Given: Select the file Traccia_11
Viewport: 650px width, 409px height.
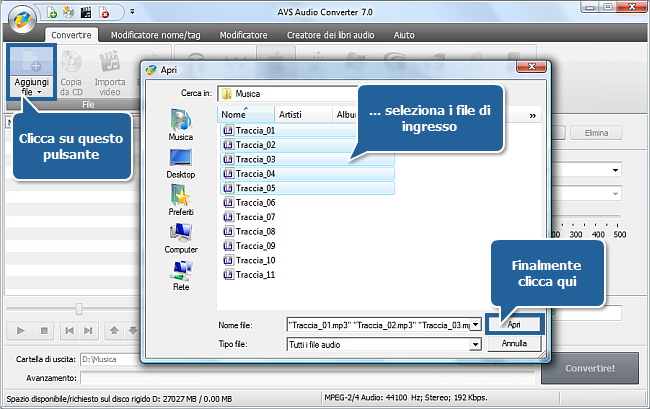Looking at the screenshot, I should click(249, 275).
